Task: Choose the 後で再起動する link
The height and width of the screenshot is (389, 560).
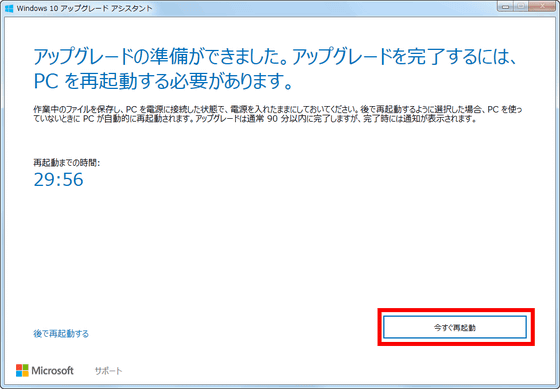Action: pos(61,334)
